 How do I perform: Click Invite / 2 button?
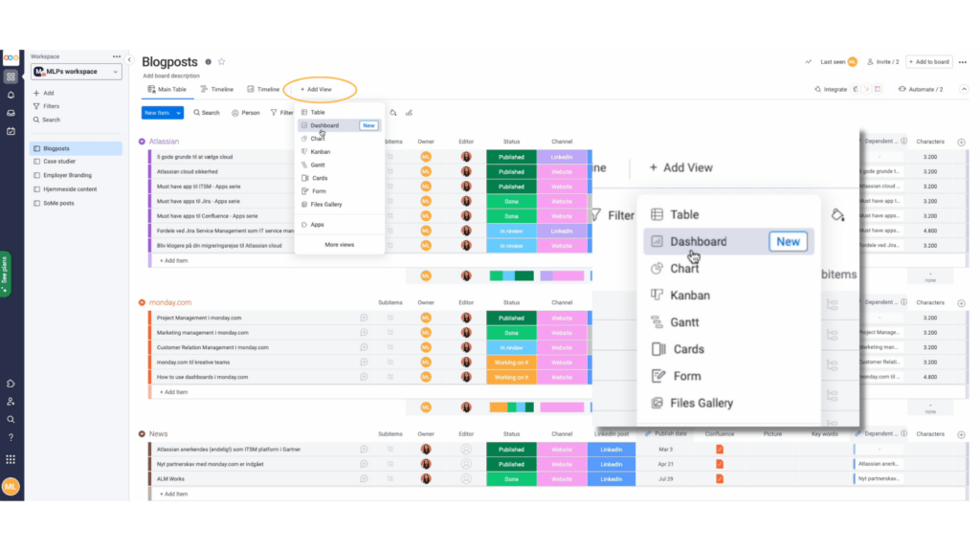point(883,62)
